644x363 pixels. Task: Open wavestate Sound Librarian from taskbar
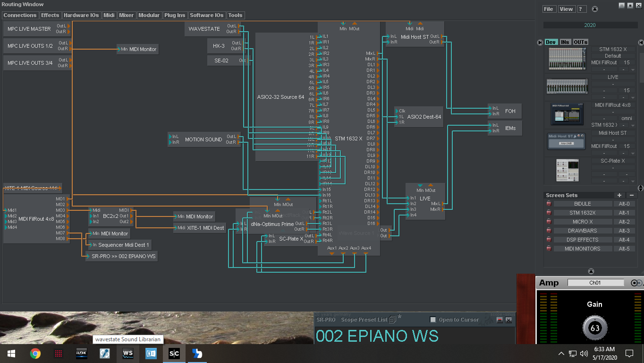[x=128, y=354]
